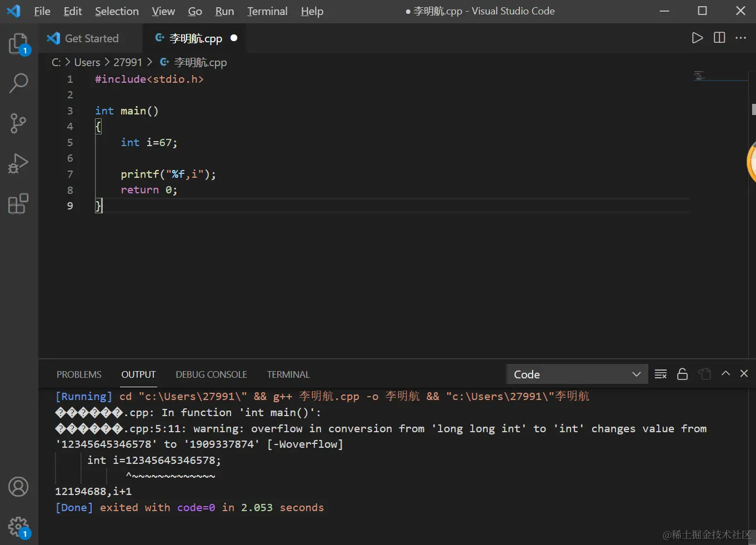The image size is (756, 545).
Task: Switch to the PROBLEMS tab
Action: click(x=79, y=374)
